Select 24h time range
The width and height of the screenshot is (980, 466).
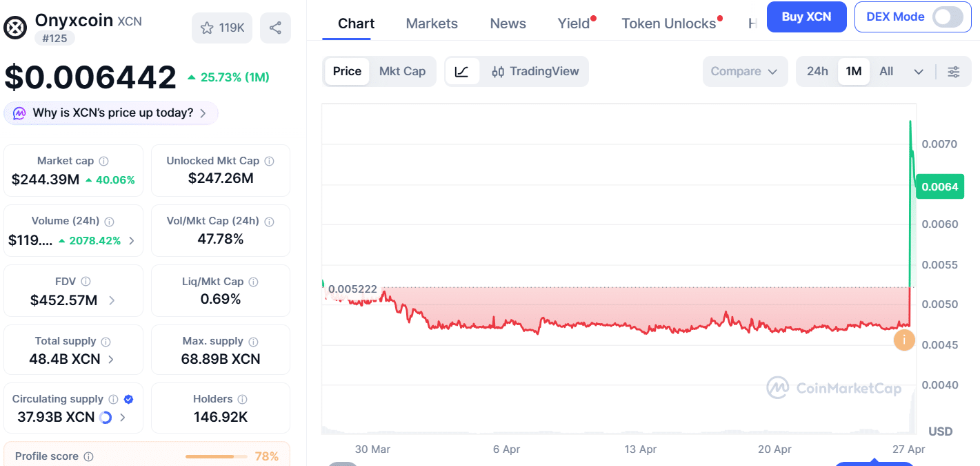(817, 71)
